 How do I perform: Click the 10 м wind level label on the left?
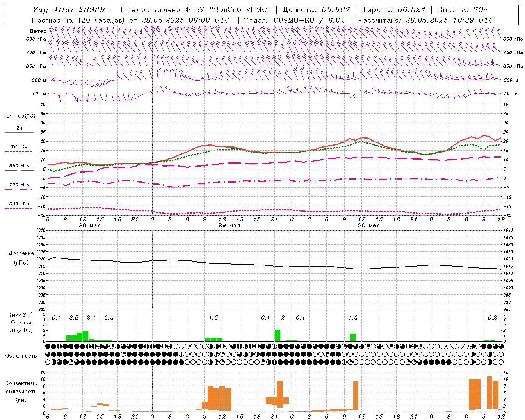39,94
